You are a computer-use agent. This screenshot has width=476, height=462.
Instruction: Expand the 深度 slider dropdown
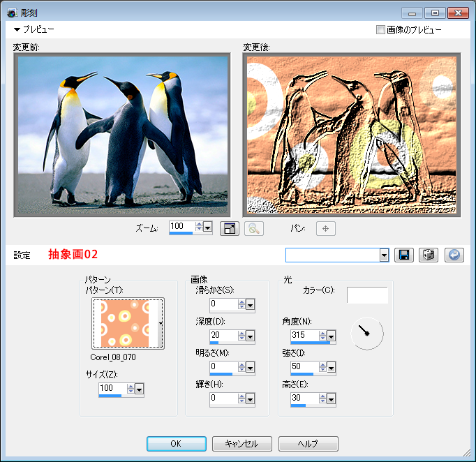pos(251,336)
